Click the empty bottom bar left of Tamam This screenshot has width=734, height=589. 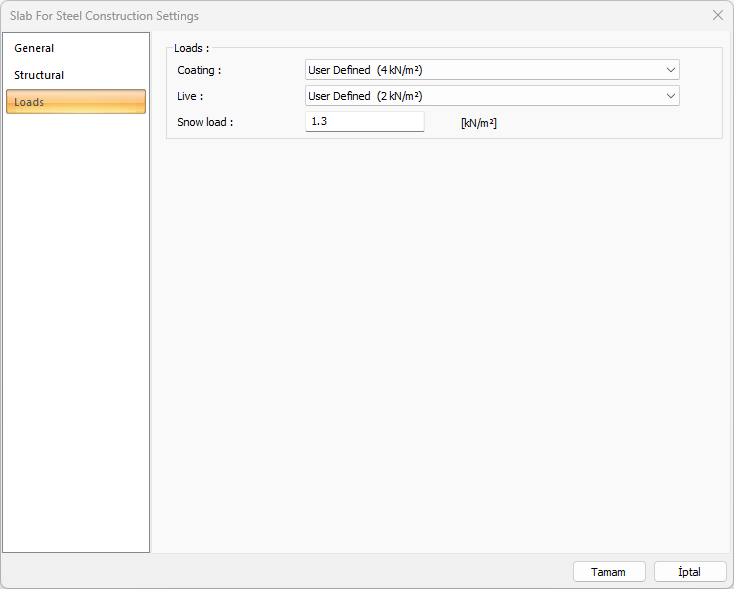(x=300, y=572)
